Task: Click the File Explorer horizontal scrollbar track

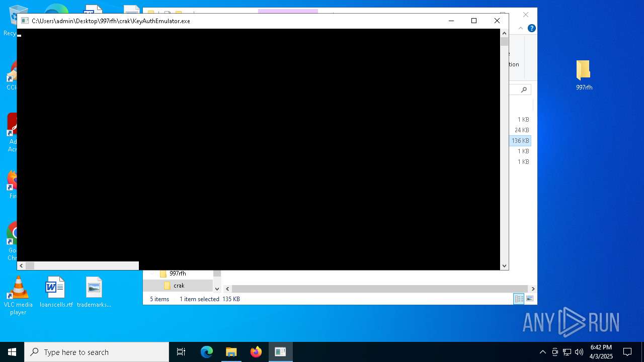Action: 380,289
